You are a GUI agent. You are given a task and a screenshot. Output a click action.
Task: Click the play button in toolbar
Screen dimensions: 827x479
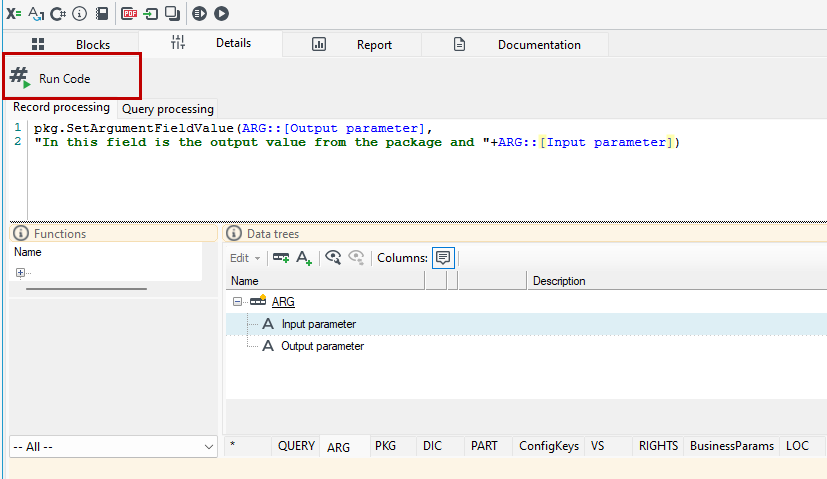click(x=222, y=13)
